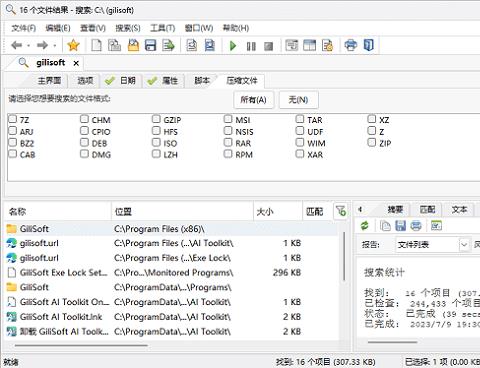Open saved search with folder icon
This screenshot has width=480, height=368.
pos(133,45)
